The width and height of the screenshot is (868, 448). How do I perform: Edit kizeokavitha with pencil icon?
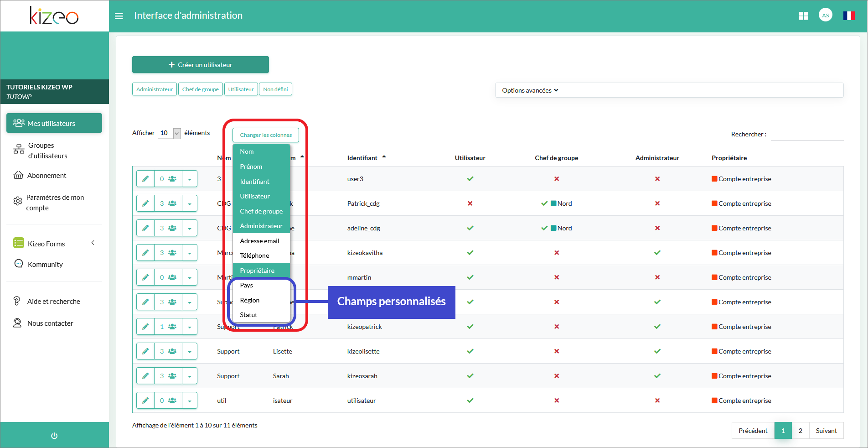coord(145,253)
